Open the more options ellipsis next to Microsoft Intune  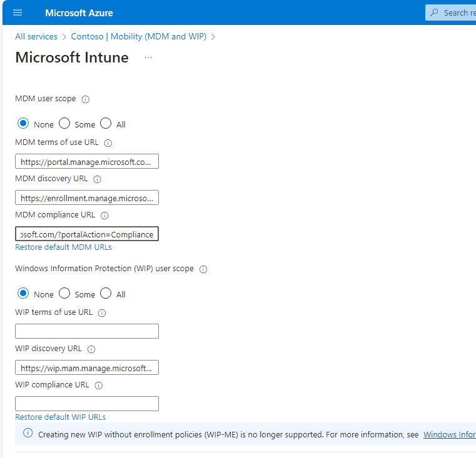coord(148,57)
